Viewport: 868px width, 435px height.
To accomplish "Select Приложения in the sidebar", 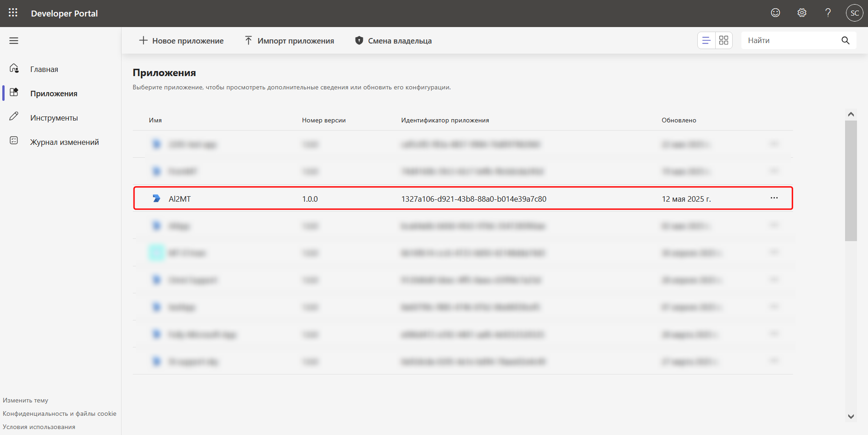I will [54, 94].
